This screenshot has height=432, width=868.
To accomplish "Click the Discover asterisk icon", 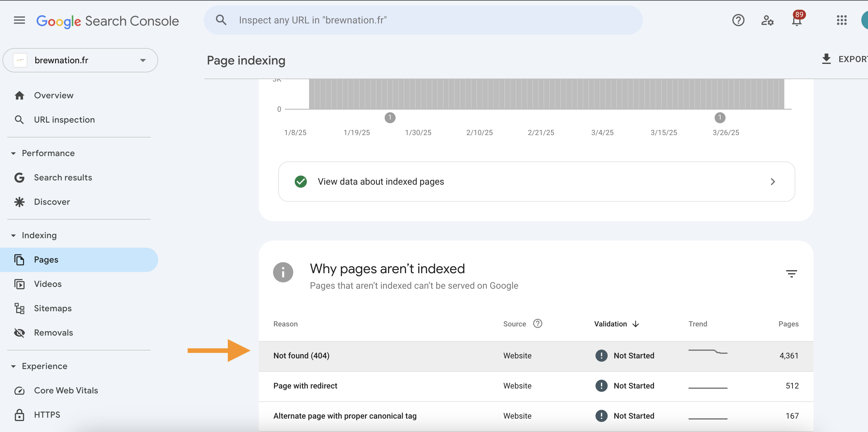I will [19, 202].
